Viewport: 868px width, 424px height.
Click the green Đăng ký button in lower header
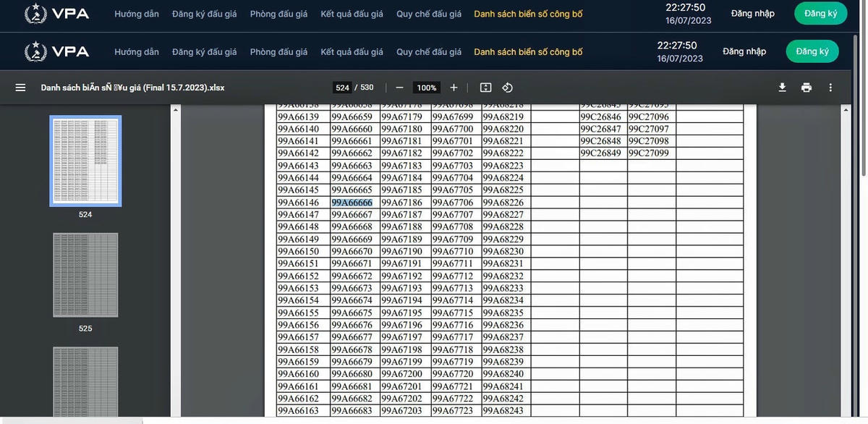[x=812, y=51]
